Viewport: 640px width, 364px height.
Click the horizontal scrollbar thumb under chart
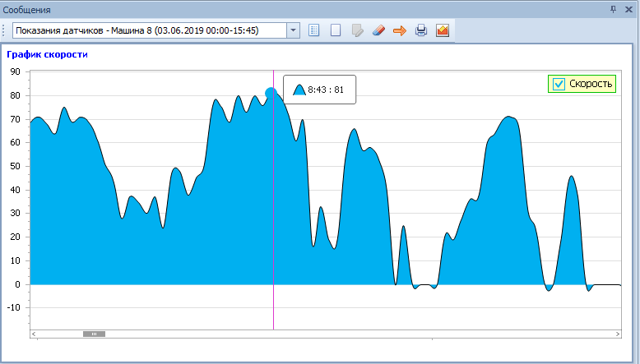(x=93, y=334)
